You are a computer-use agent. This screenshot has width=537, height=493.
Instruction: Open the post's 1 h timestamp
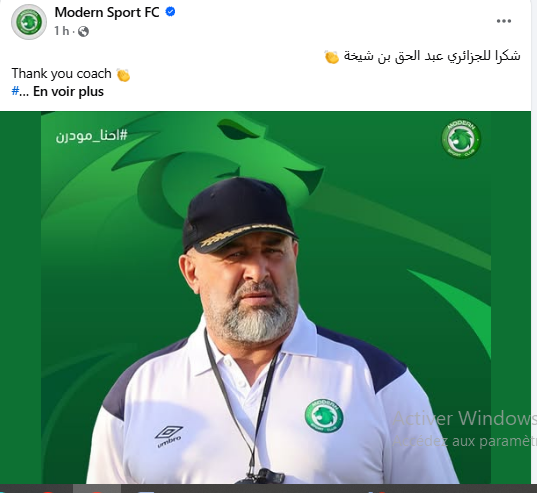62,31
